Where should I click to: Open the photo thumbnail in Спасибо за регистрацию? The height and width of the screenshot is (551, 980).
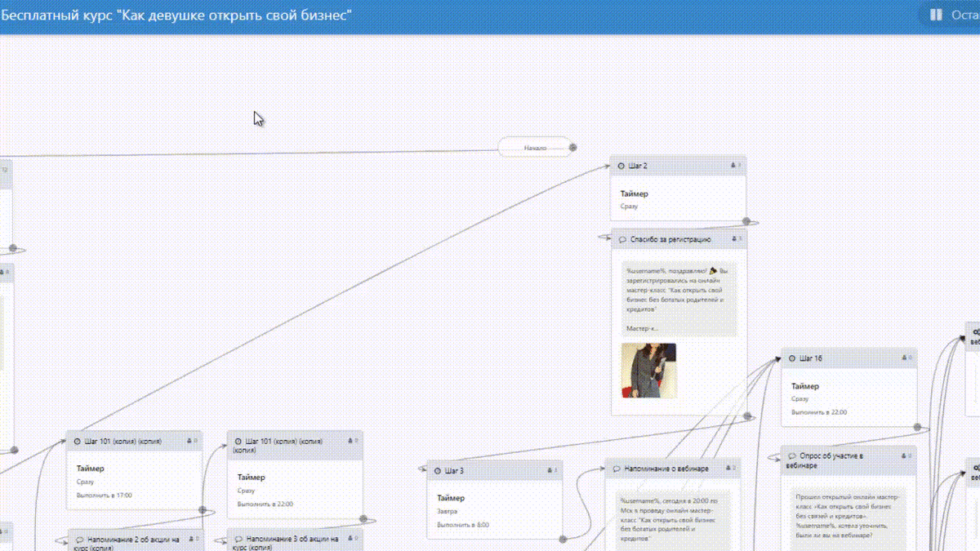648,371
